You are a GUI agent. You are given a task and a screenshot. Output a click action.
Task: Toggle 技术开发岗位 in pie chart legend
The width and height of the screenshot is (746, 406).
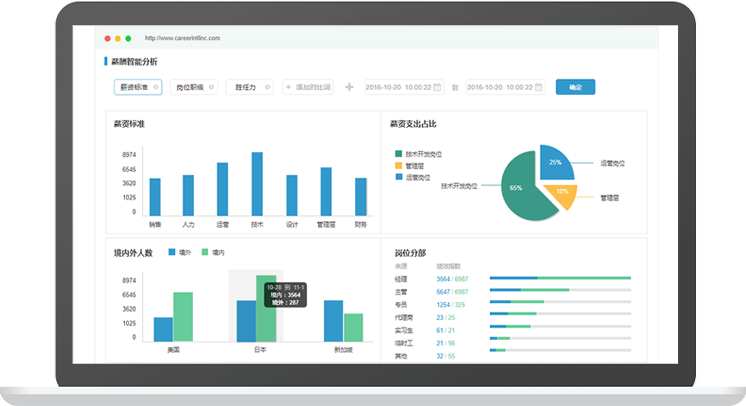[x=399, y=154]
